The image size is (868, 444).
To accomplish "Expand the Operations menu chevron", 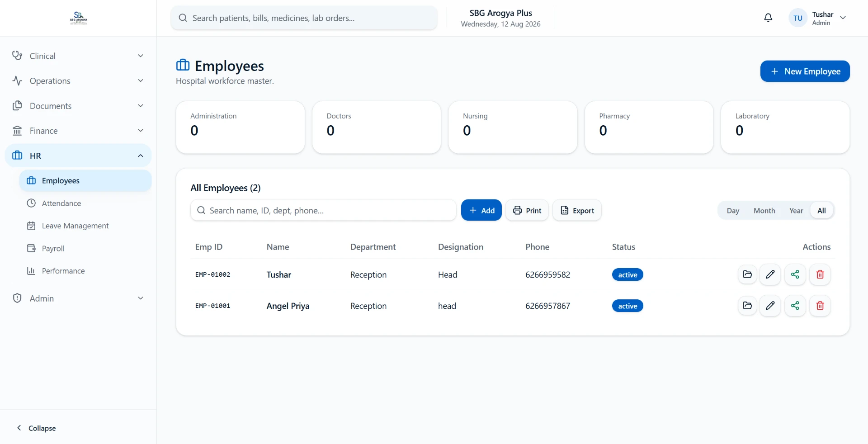I will (x=141, y=80).
